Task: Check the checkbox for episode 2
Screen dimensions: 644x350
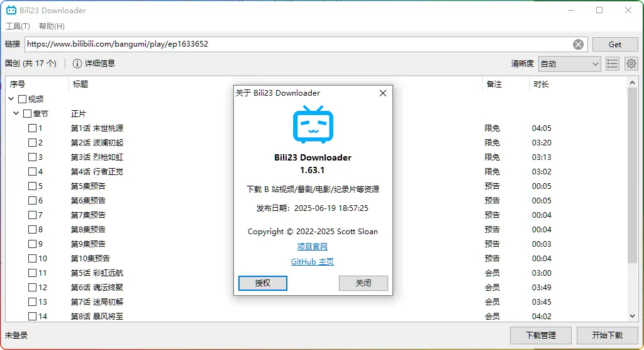Action: pyautogui.click(x=33, y=143)
